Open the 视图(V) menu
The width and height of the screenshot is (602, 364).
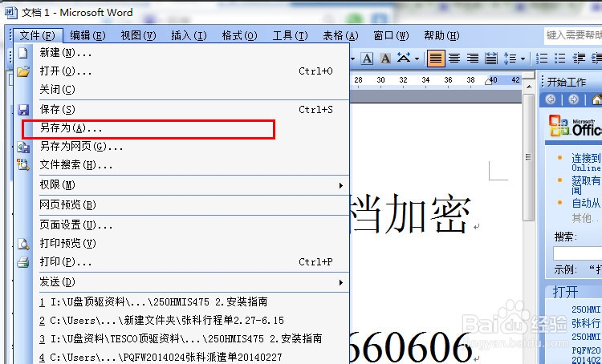click(139, 35)
